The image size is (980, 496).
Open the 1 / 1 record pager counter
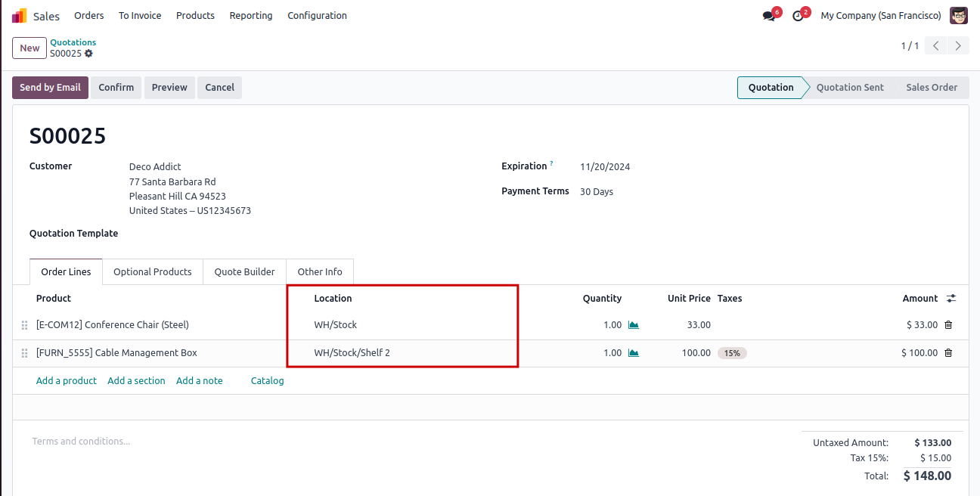(x=910, y=46)
